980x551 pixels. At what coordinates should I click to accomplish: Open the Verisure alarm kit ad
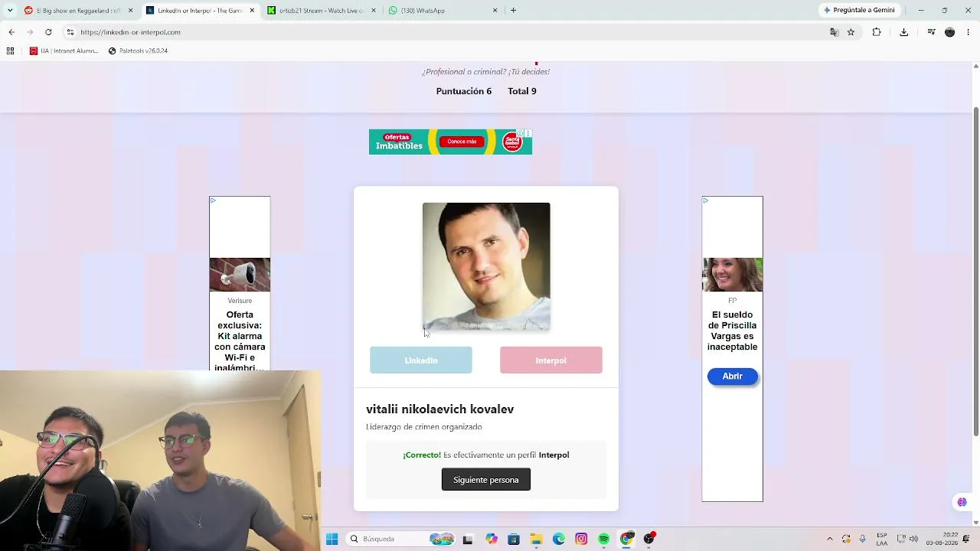click(240, 341)
